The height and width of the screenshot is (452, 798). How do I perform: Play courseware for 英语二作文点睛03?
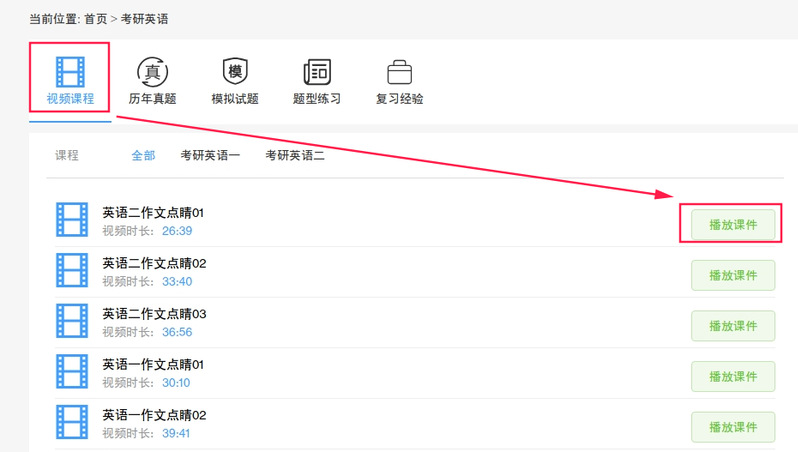pos(732,326)
